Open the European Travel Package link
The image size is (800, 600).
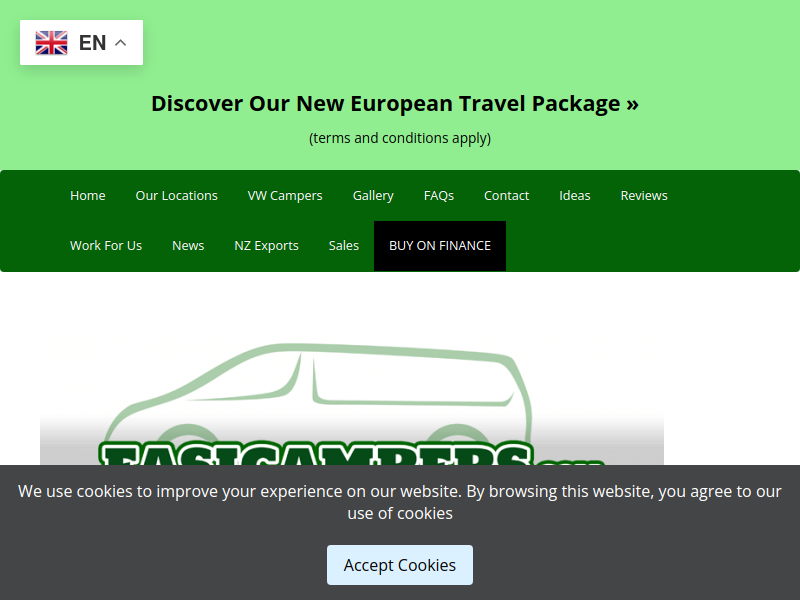395,104
